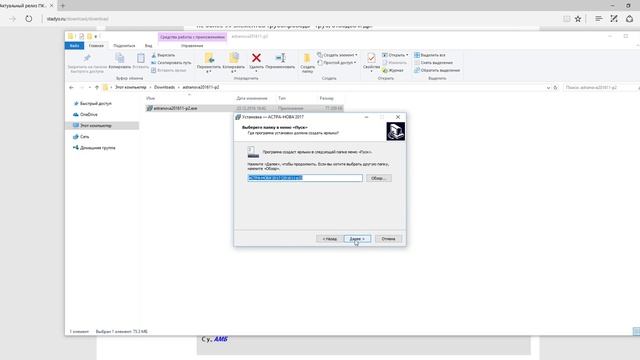The image size is (640, 360).
Task: Click Скопировать путь in the ribbon
Action: pos(171,63)
